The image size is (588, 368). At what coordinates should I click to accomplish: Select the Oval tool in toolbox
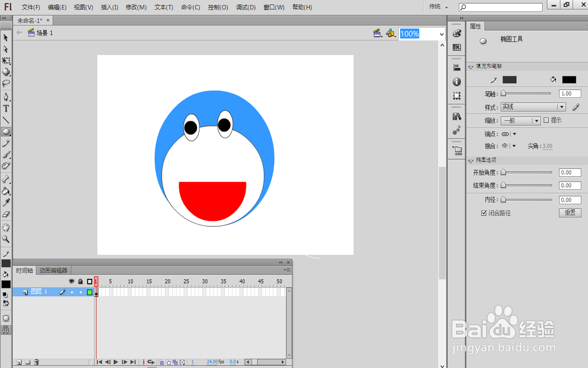pyautogui.click(x=6, y=132)
